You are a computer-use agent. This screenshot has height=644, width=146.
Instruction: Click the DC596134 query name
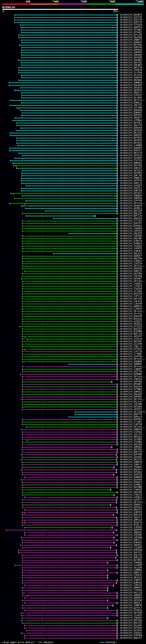[x=8, y=8]
